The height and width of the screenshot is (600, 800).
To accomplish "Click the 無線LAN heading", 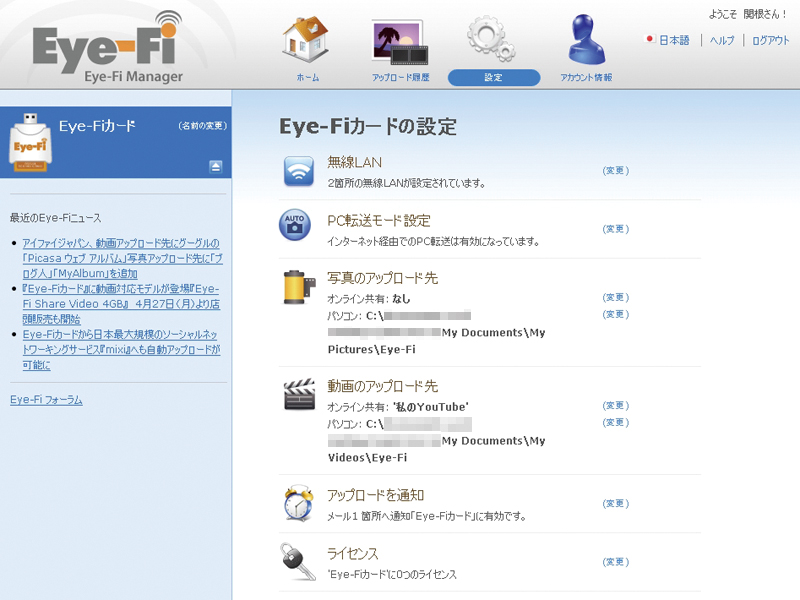I will (354, 162).
